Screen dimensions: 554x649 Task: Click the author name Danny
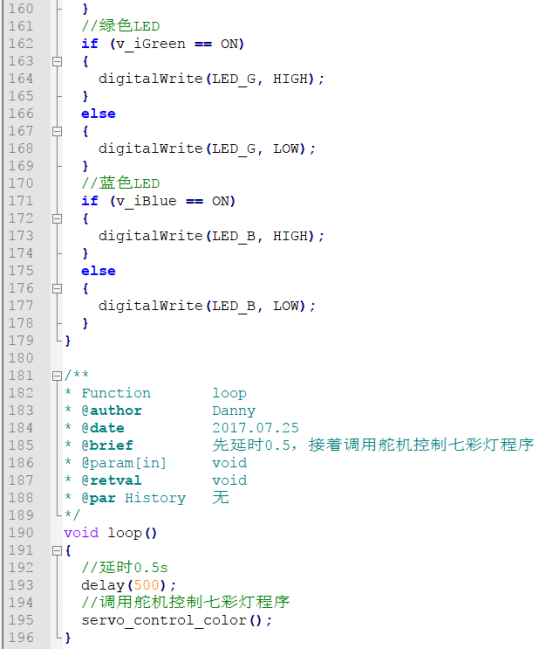pyautogui.click(x=234, y=411)
